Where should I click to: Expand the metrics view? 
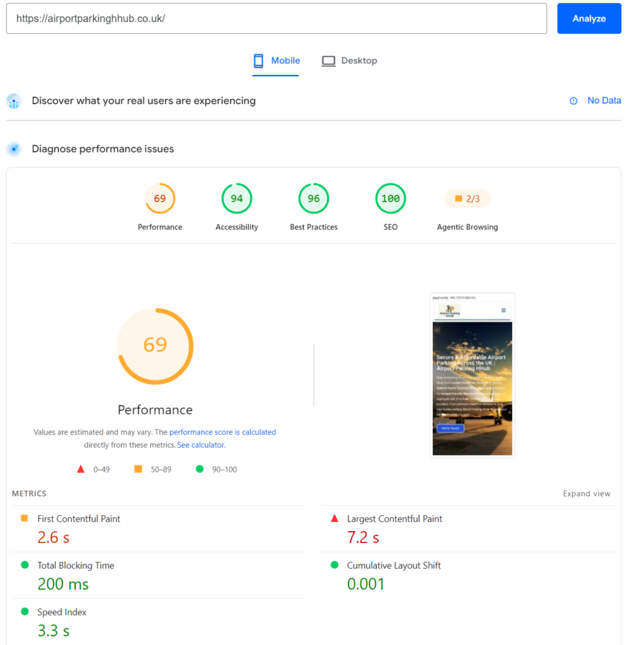click(587, 493)
